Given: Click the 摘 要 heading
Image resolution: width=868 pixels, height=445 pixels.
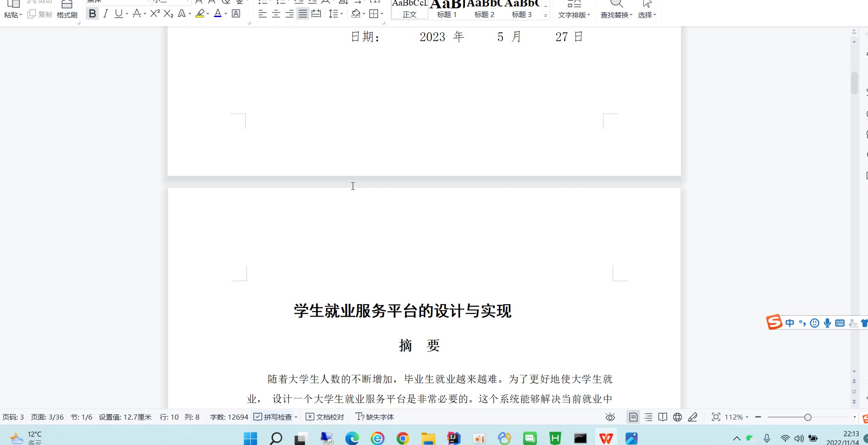Looking at the screenshot, I should pos(419,345).
